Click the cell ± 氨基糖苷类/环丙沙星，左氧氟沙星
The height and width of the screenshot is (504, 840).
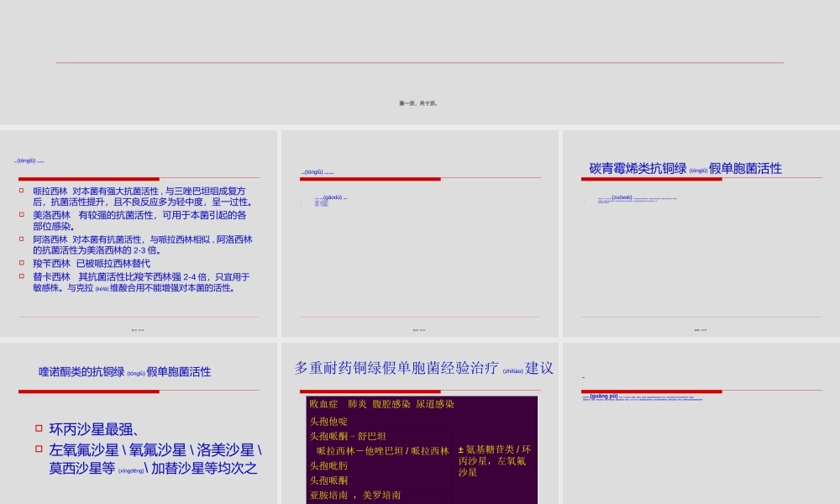(x=495, y=460)
